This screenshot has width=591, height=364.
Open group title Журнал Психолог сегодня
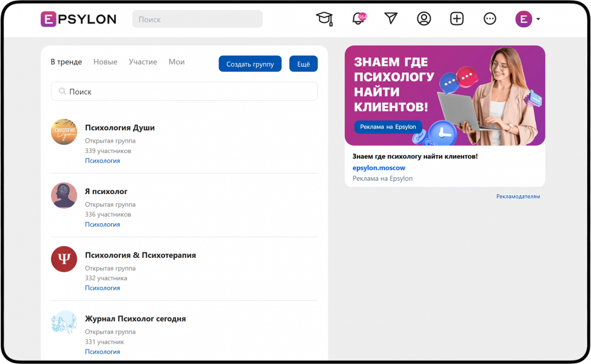(x=135, y=318)
